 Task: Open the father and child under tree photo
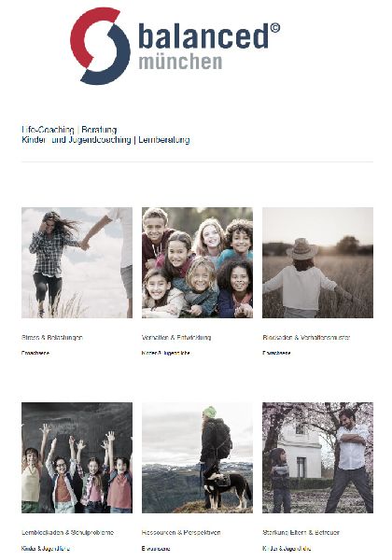(x=317, y=457)
